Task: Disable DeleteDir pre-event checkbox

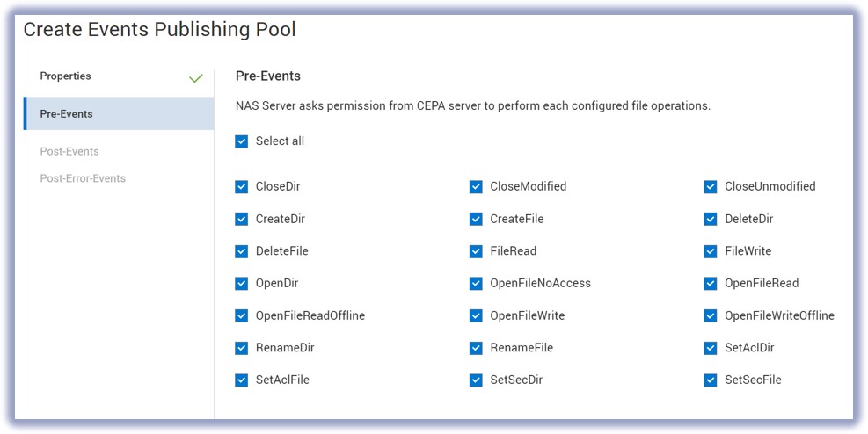Action: coord(711,220)
